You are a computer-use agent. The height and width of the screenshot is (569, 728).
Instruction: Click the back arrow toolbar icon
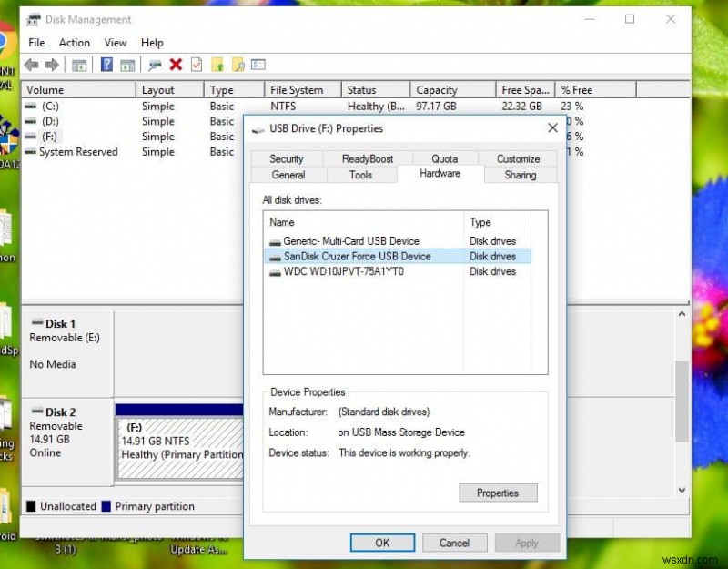click(30, 65)
